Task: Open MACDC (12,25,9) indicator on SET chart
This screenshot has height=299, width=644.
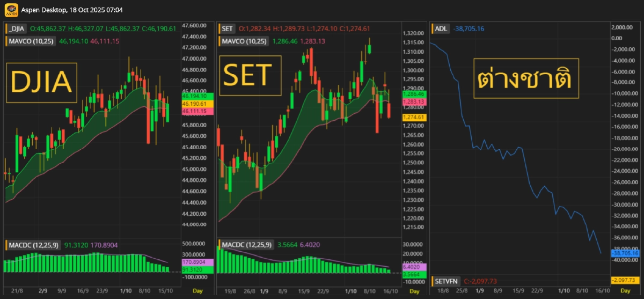Action: tap(247, 245)
